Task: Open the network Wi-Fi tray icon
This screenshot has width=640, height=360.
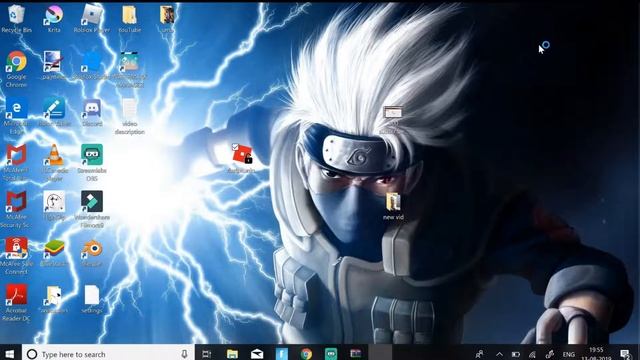Action: pyautogui.click(x=532, y=354)
